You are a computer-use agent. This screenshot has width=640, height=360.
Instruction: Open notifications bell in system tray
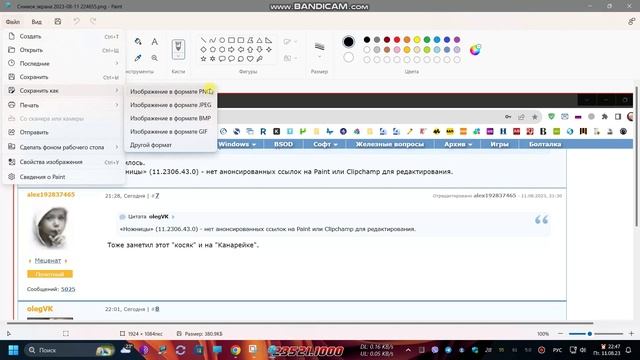point(629,350)
